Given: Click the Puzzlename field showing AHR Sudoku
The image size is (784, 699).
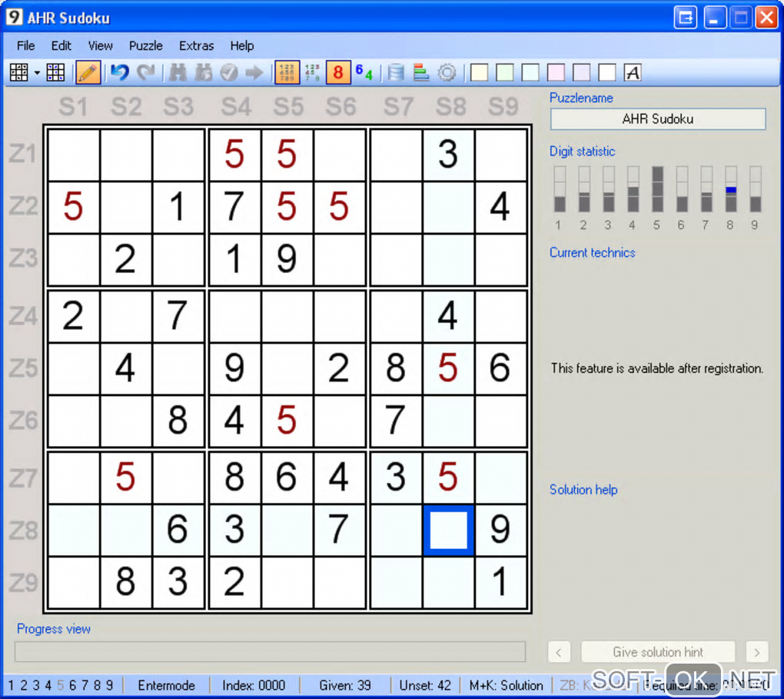Looking at the screenshot, I should (657, 119).
